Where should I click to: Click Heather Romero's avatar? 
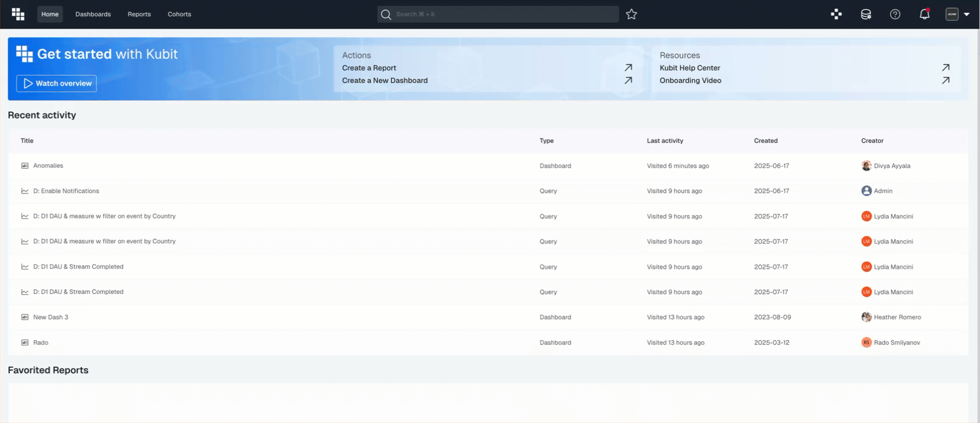(x=866, y=317)
